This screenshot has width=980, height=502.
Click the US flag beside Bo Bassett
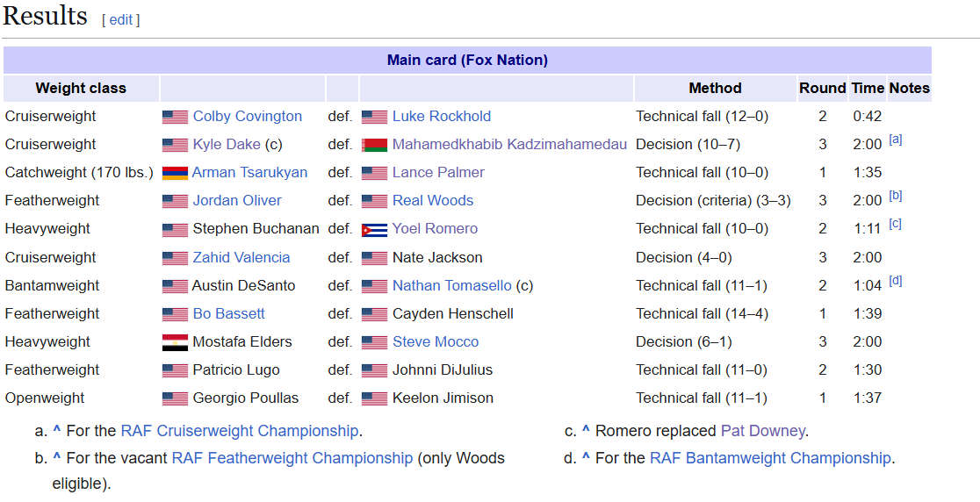click(175, 314)
